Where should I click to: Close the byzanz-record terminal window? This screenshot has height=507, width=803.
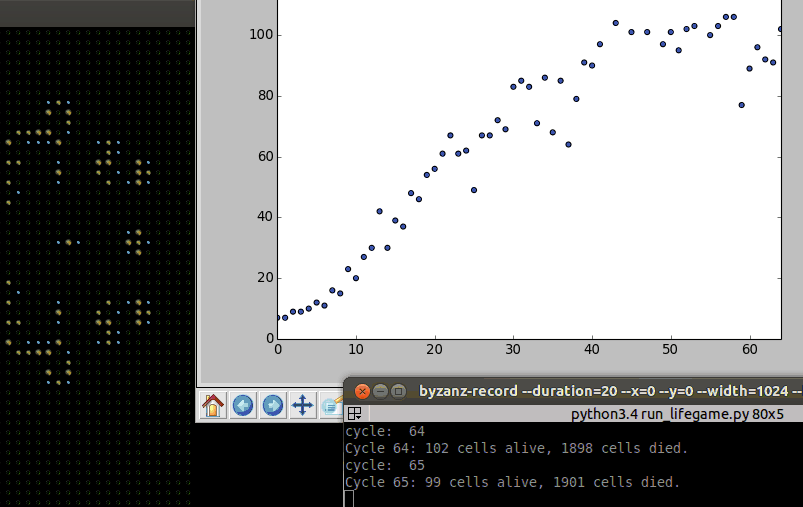pos(362,392)
